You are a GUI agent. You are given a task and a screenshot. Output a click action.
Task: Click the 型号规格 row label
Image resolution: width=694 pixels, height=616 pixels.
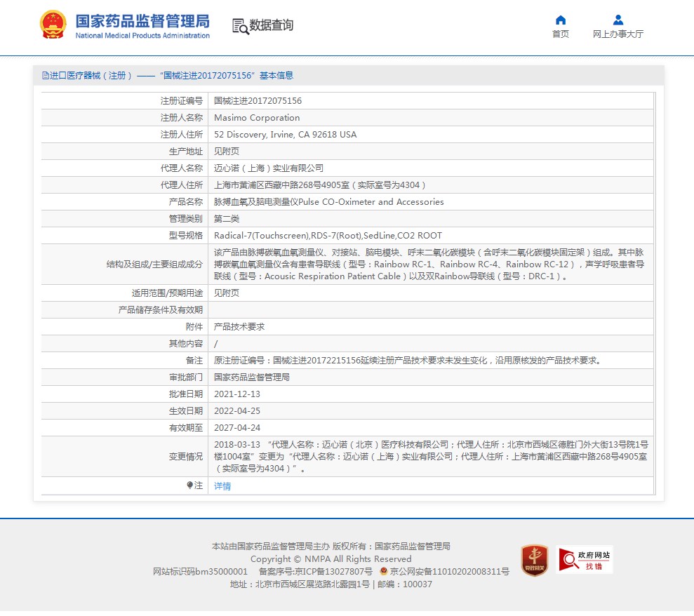tap(186, 236)
